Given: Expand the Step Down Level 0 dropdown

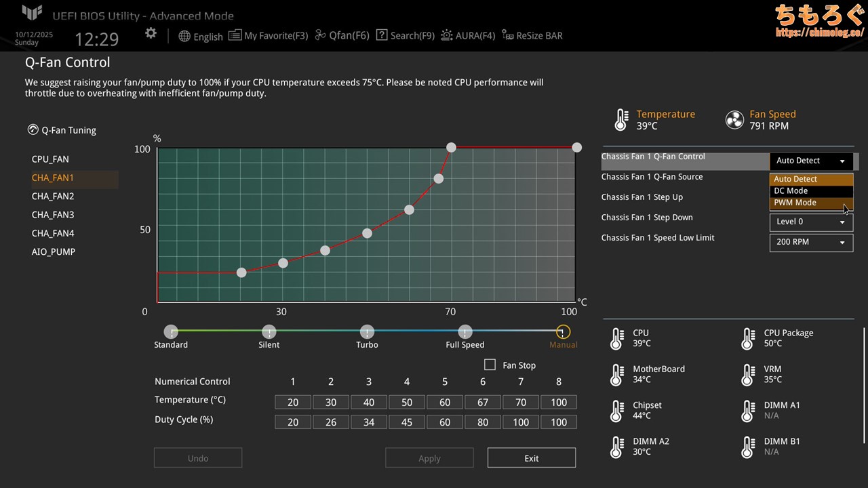Looking at the screenshot, I should (810, 222).
